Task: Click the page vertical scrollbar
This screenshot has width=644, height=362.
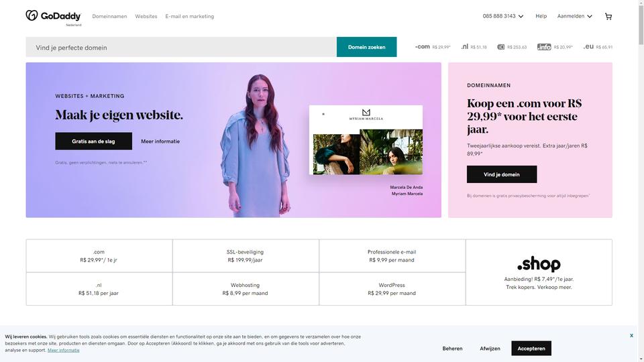Action: [641, 181]
